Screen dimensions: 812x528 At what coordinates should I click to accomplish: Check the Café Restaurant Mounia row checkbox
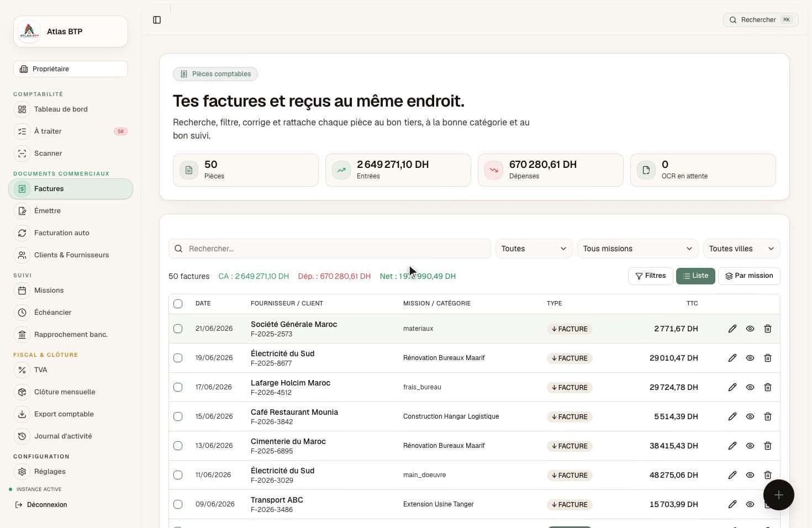[178, 416]
